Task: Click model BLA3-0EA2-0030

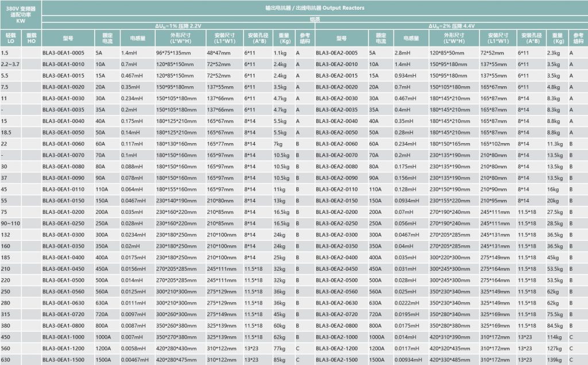Action: coord(336,98)
